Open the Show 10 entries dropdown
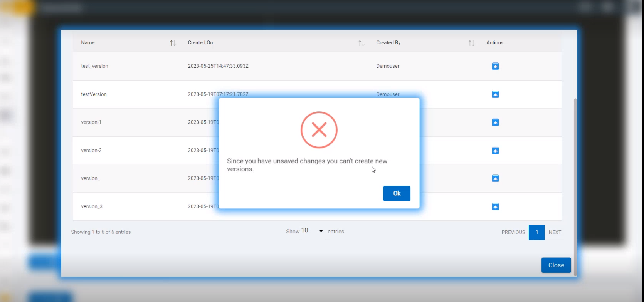Image resolution: width=644 pixels, height=302 pixels. pos(313,231)
